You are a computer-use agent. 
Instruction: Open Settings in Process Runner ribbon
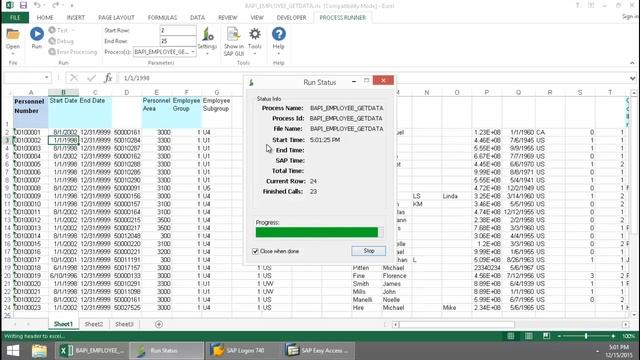(x=207, y=39)
